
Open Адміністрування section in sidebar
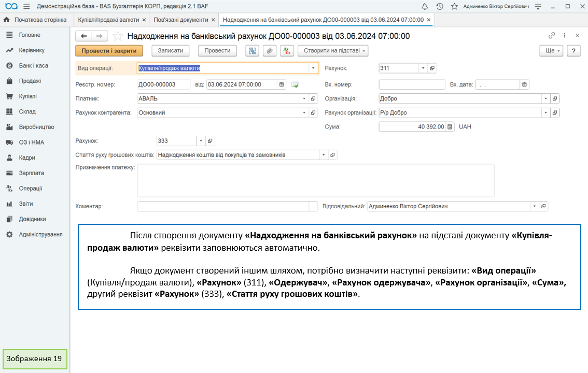[40, 235]
